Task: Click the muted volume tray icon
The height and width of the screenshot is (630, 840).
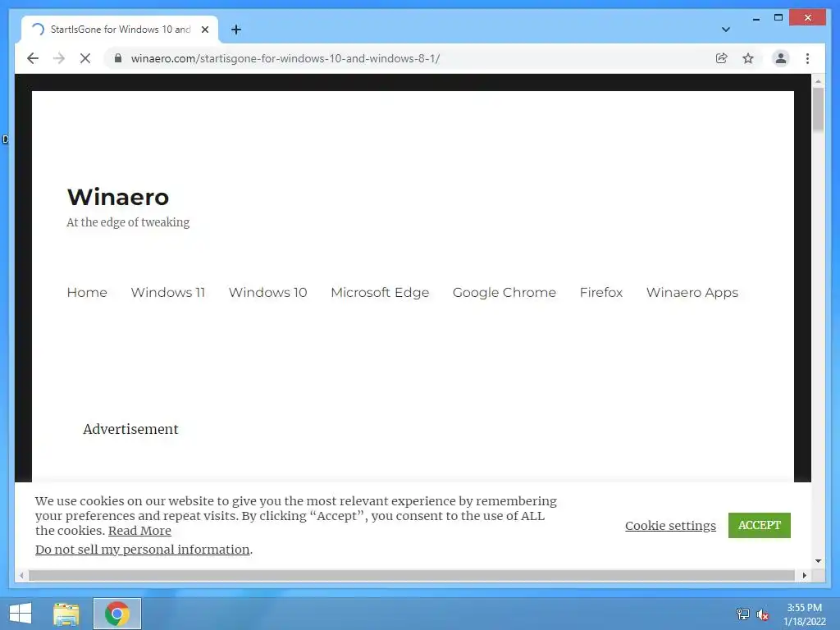Action: [762, 614]
